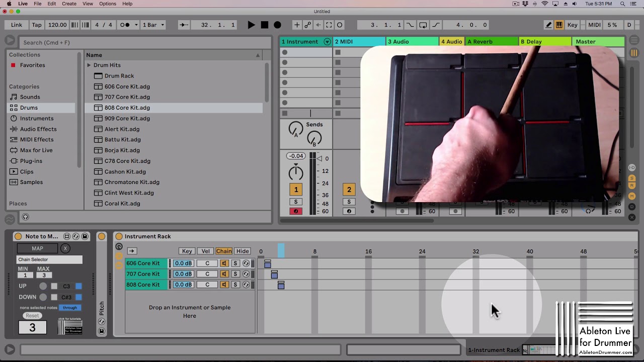Image resolution: width=644 pixels, height=362 pixels.
Task: Solo the 707 Core Kit chain
Action: (x=235, y=274)
